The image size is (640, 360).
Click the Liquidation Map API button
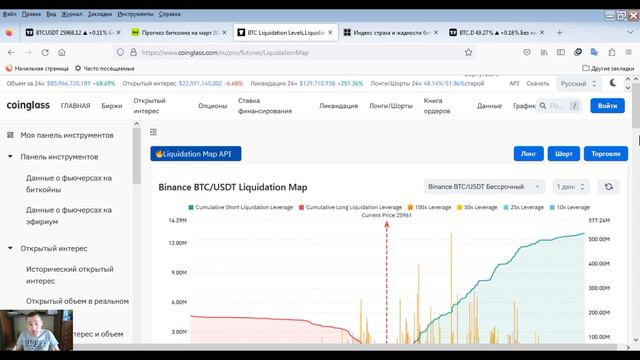click(x=196, y=154)
